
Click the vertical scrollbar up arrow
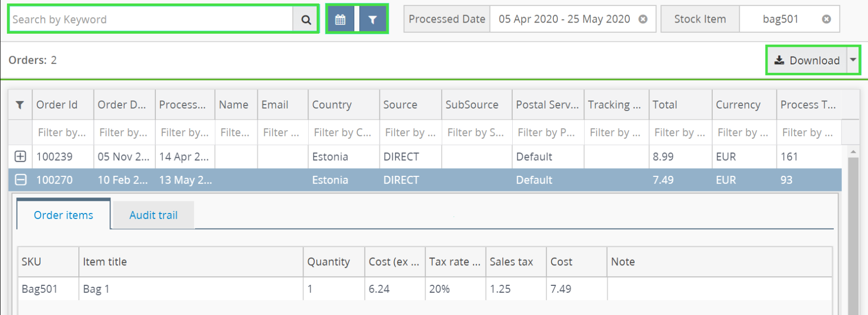click(853, 151)
